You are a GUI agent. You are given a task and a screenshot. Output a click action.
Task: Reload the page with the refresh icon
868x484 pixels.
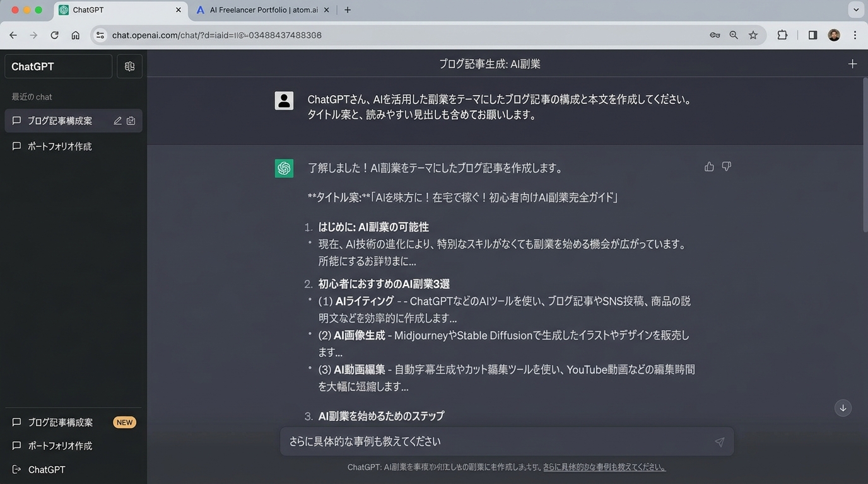click(x=54, y=35)
